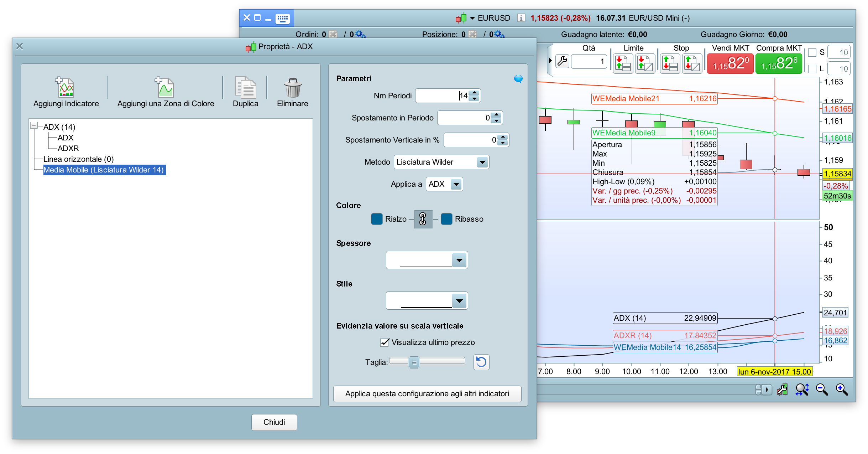868x454 pixels.
Task: Click the blue reset arrow beside Taglia
Action: 481,362
